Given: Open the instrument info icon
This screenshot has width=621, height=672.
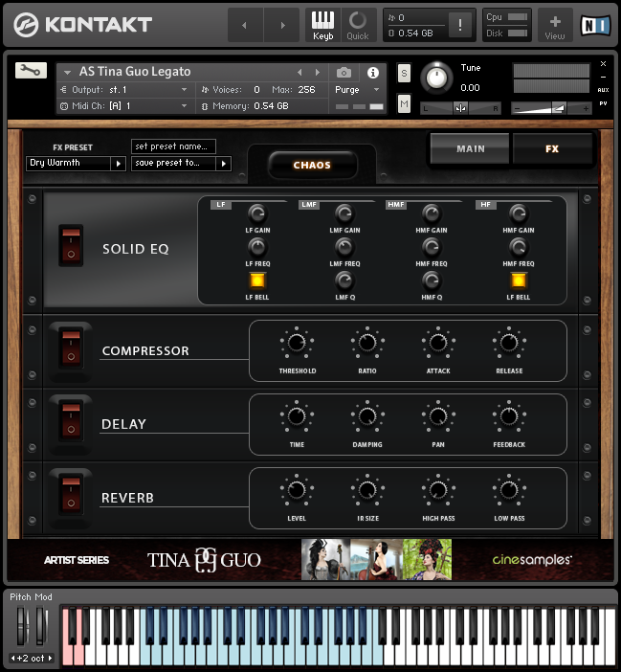Looking at the screenshot, I should pyautogui.click(x=373, y=73).
